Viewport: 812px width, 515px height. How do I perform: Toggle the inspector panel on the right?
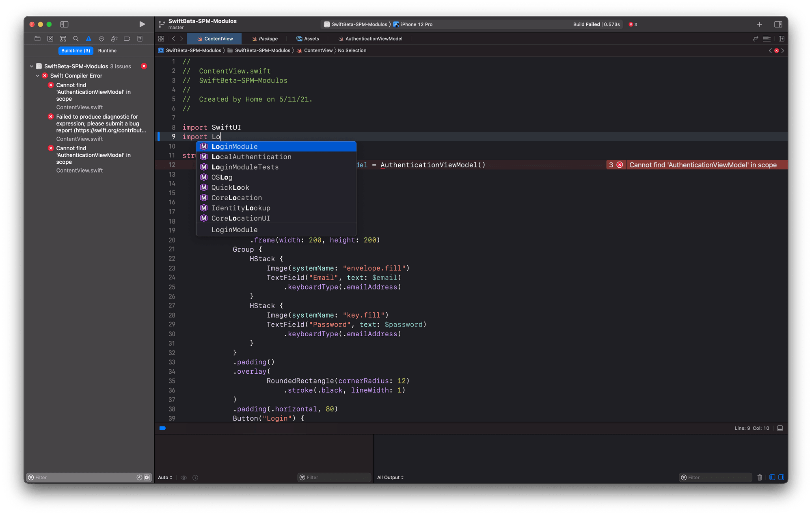point(778,24)
